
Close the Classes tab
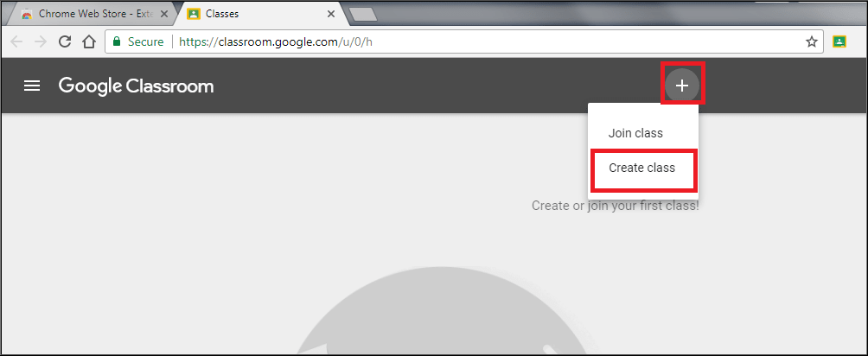tap(331, 15)
